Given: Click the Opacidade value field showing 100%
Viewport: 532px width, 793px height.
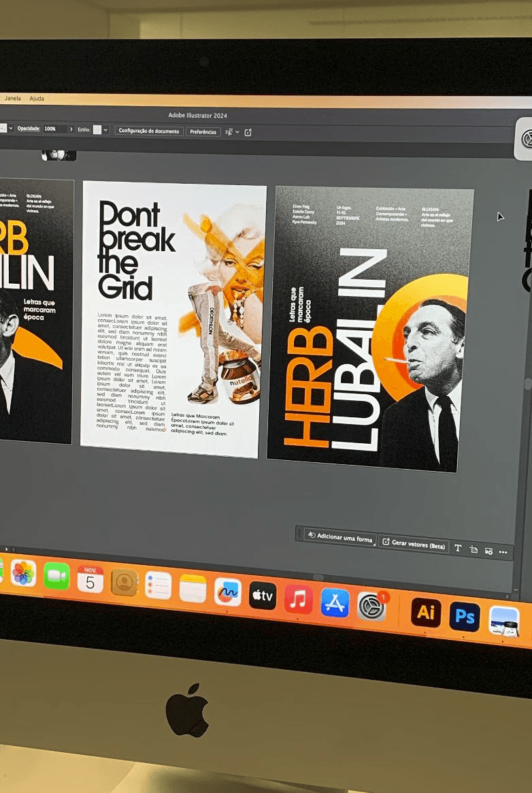Looking at the screenshot, I should (54, 129).
